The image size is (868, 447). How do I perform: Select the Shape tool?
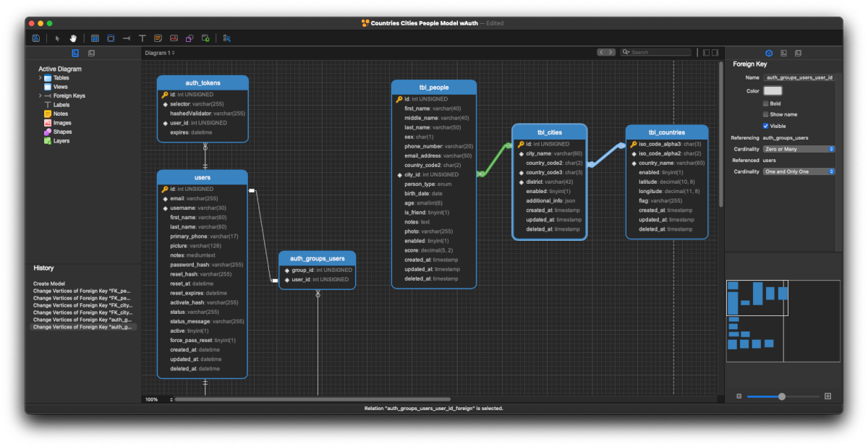[x=190, y=38]
